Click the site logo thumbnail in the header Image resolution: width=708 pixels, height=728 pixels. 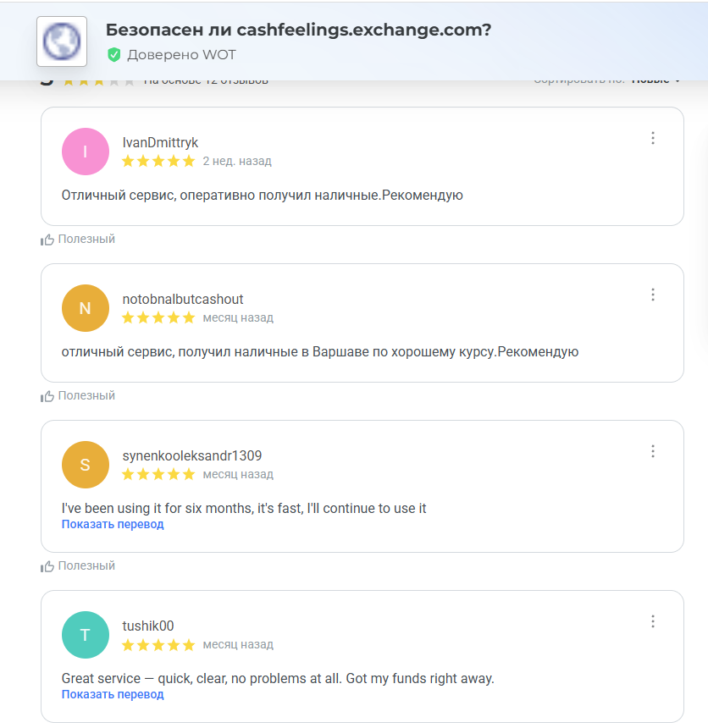(62, 41)
